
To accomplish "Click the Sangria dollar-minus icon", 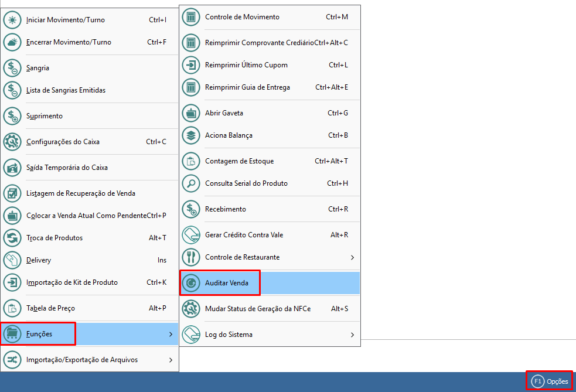I will [12, 68].
